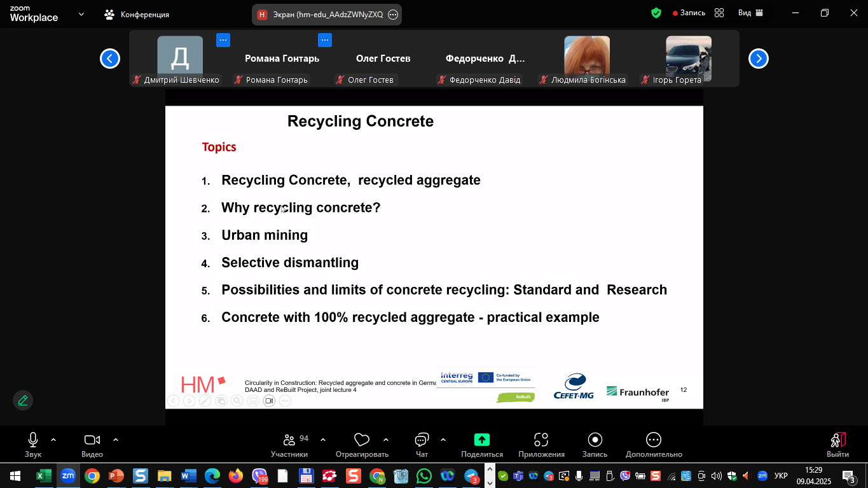Open File Explorer from taskbar
The image size is (868, 488).
pyautogui.click(x=165, y=475)
